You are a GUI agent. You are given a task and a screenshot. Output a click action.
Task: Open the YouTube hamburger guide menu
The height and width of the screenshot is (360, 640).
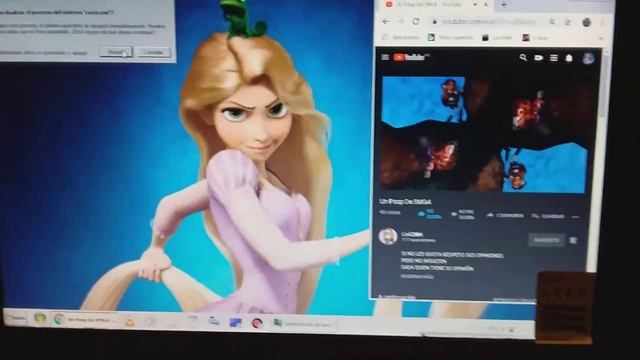(x=385, y=57)
